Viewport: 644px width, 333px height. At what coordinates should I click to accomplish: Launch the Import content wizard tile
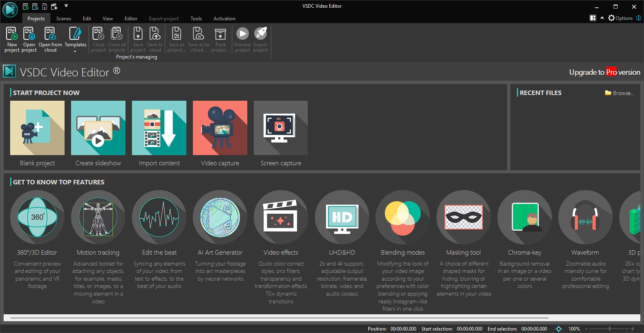click(159, 128)
